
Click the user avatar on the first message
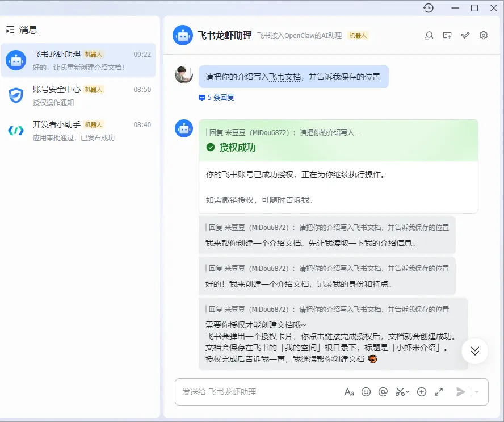pos(184,74)
